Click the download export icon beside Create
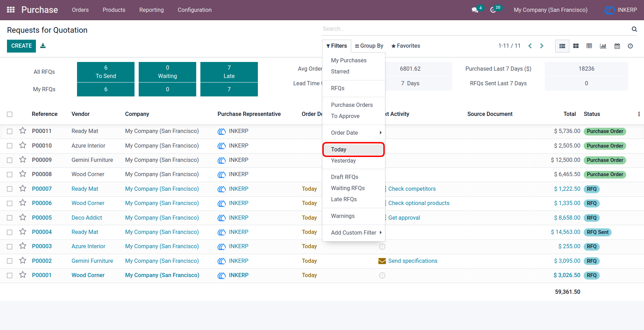The width and height of the screenshot is (644, 330). coord(43,46)
